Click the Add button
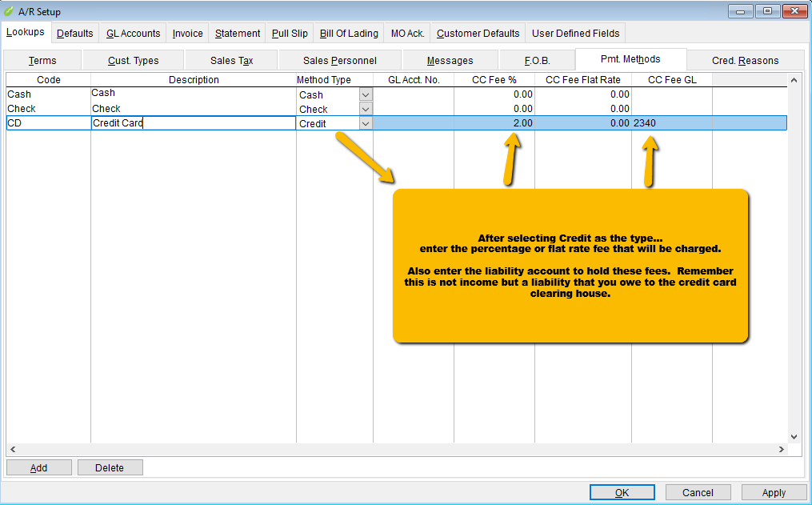Viewport: 812px width, 505px height. 38,468
